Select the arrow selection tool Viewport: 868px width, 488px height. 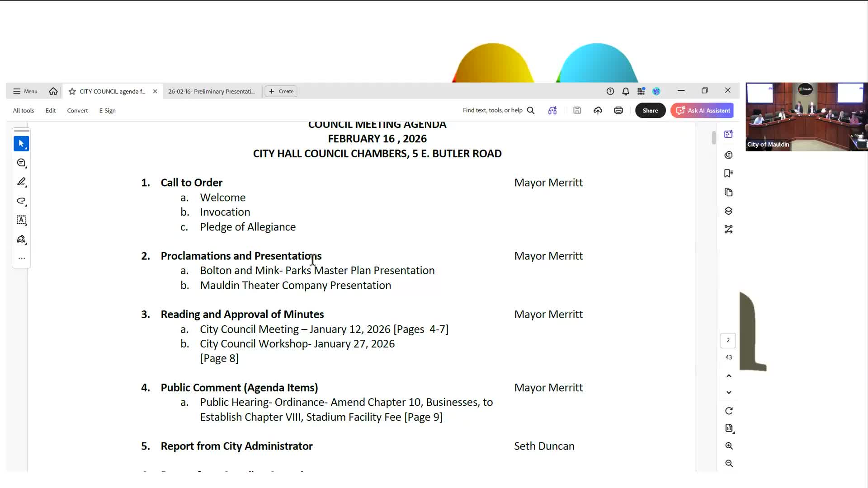coord(21,144)
